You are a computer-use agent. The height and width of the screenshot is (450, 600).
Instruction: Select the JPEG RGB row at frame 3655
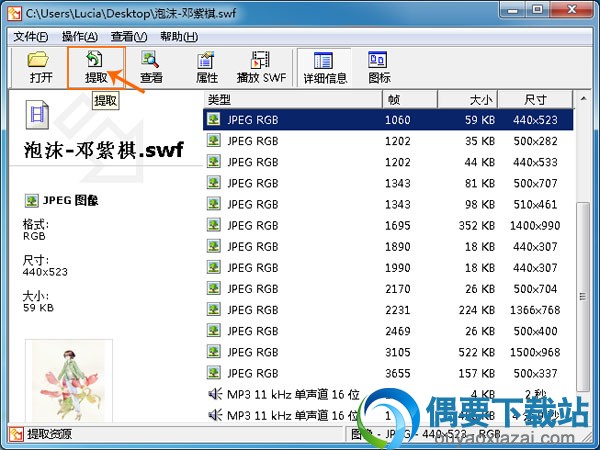pyautogui.click(x=388, y=373)
